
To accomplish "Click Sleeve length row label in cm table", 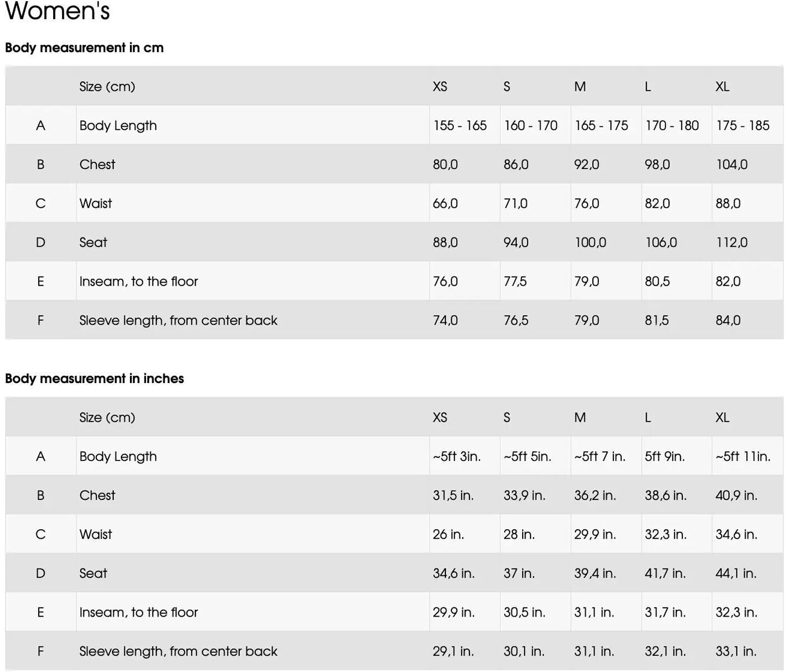I will 178,320.
